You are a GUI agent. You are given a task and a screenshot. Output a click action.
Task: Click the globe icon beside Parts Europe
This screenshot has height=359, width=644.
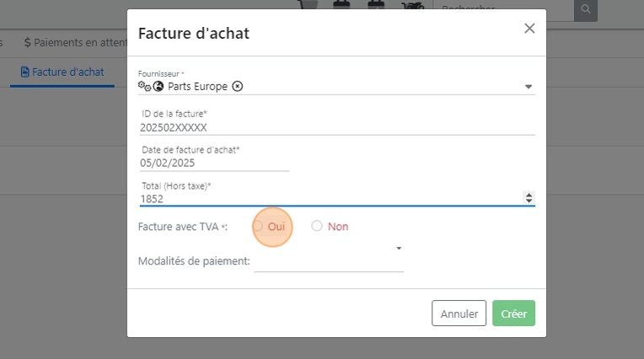(158, 86)
